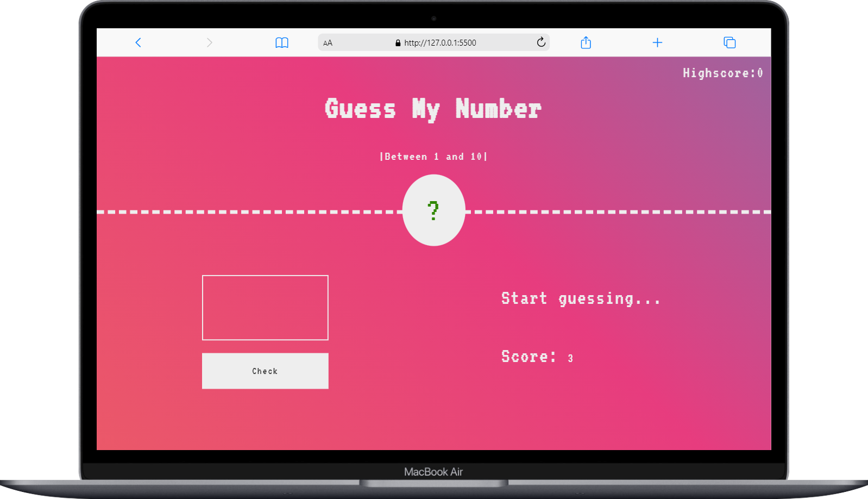Go back using the browser back arrow
This screenshot has height=499, width=868.
pos(138,42)
